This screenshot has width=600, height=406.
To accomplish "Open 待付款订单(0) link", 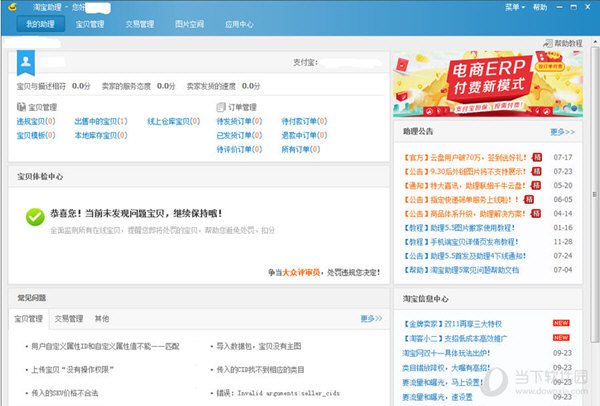I will coord(305,121).
